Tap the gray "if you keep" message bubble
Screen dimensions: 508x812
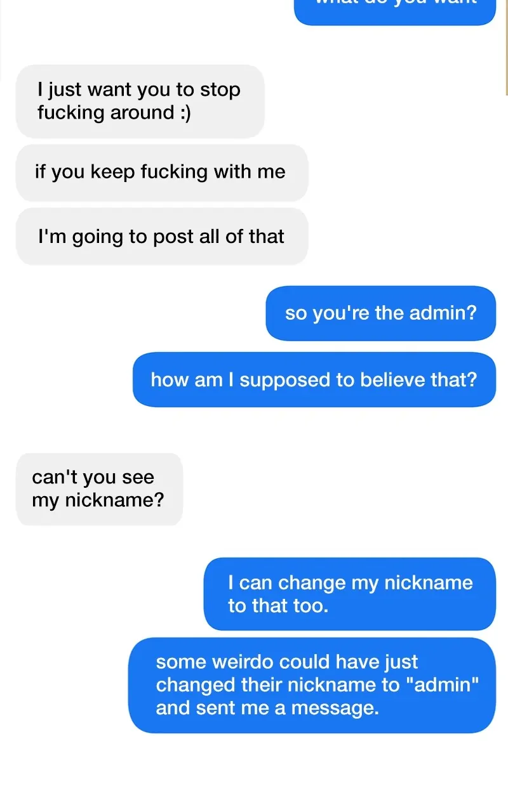pyautogui.click(x=161, y=173)
